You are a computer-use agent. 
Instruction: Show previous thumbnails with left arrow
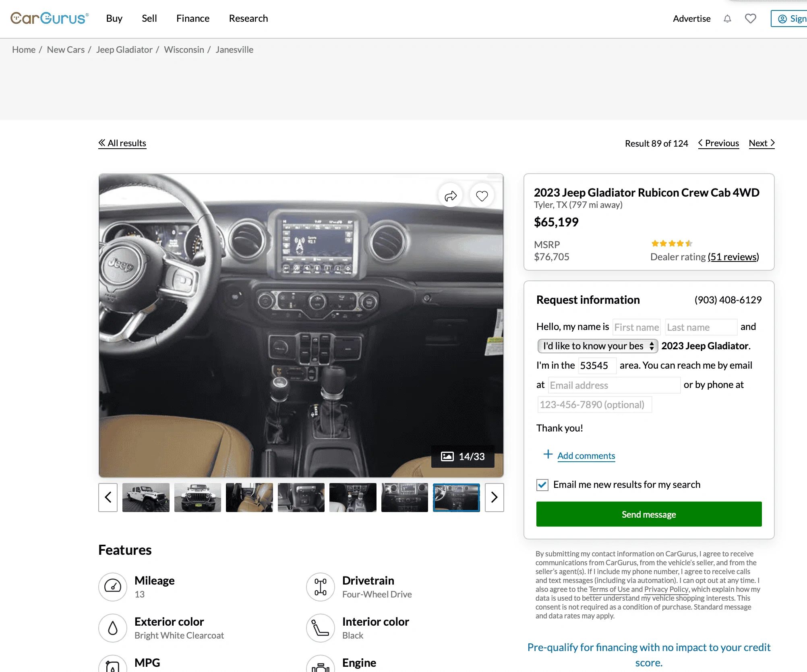(x=108, y=498)
